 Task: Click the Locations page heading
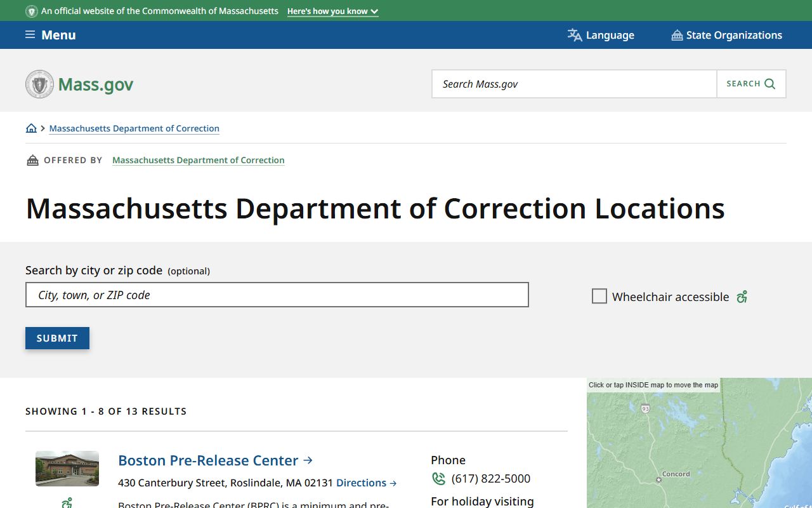click(x=375, y=208)
